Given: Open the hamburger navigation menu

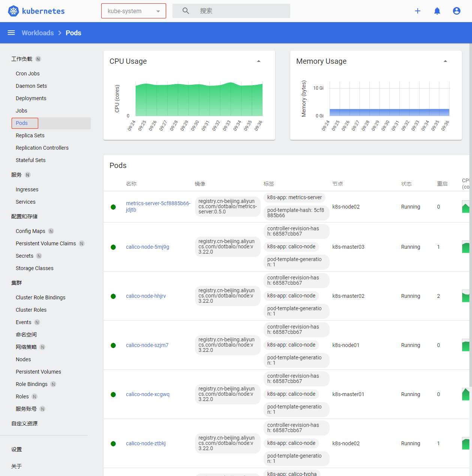Looking at the screenshot, I should point(11,33).
